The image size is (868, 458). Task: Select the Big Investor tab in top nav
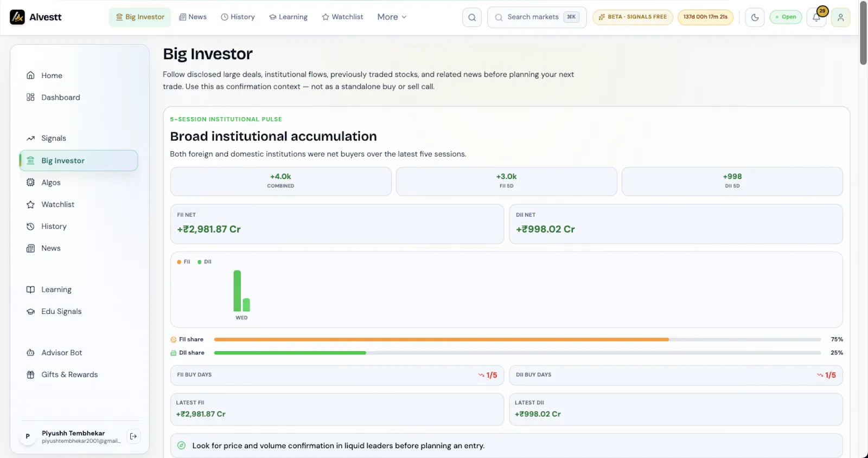point(140,17)
